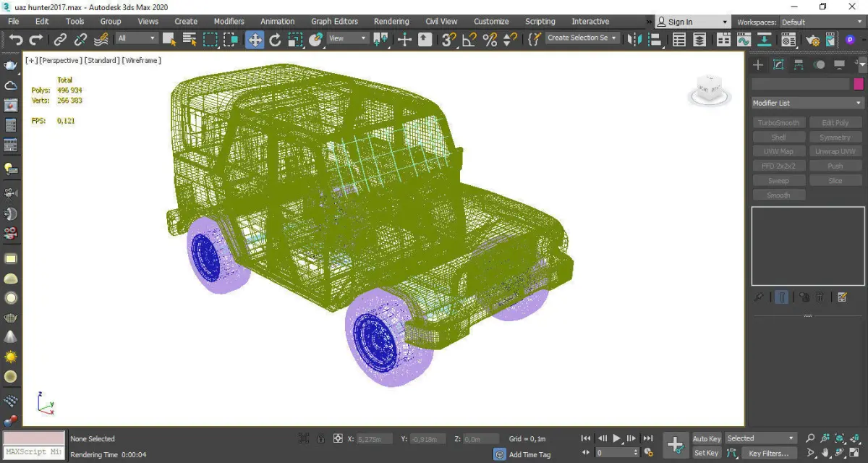The height and width of the screenshot is (463, 868).
Task: Toggle Scene Explorer
Action: 678,39
